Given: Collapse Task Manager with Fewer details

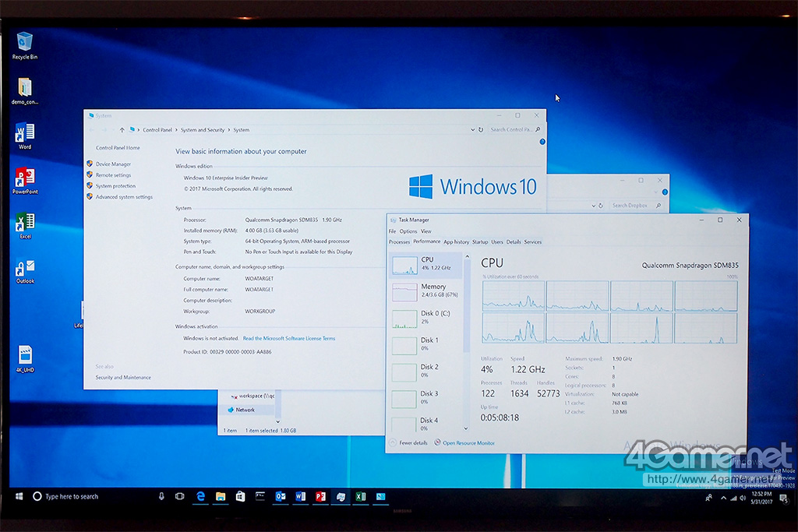Looking at the screenshot, I should coord(408,443).
